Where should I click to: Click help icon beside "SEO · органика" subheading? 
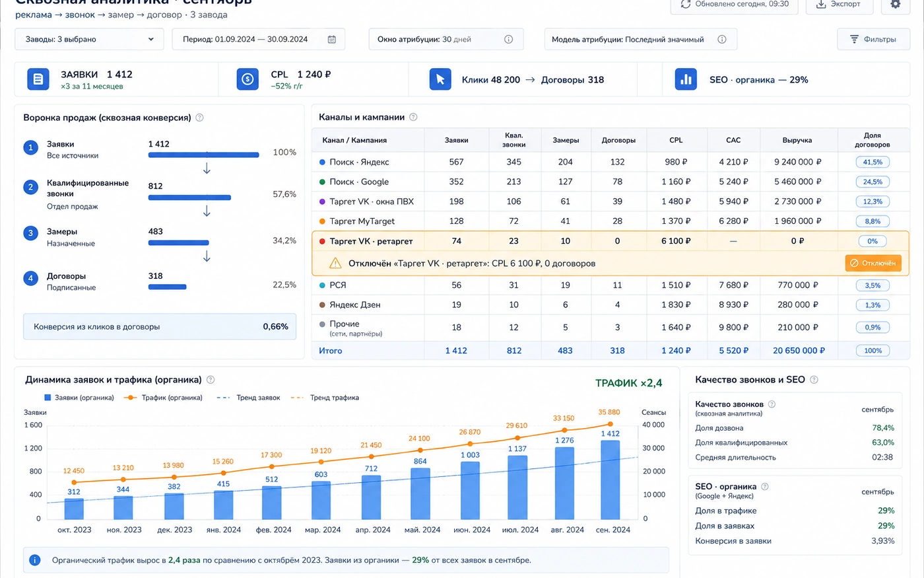coord(765,487)
